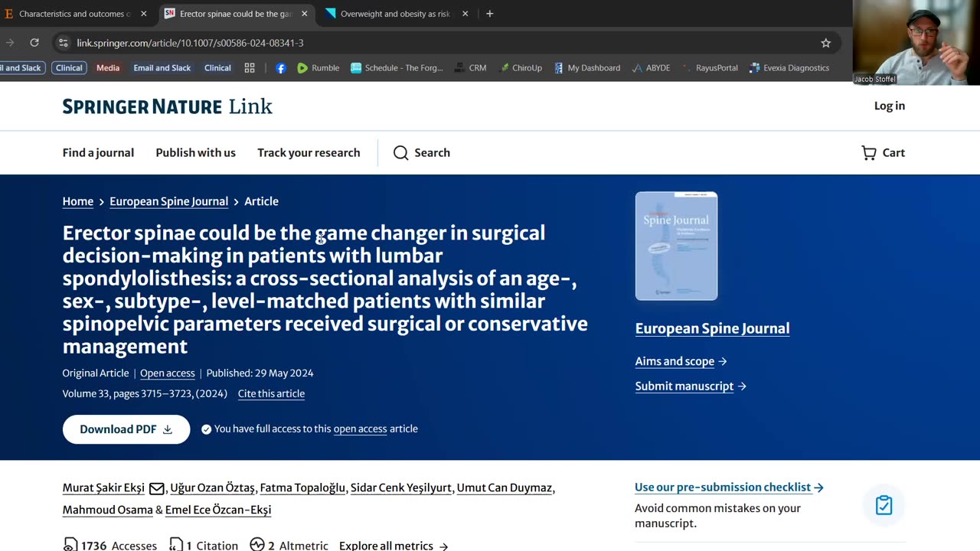Close the 'Overweight and obesity' tab

point(465,14)
